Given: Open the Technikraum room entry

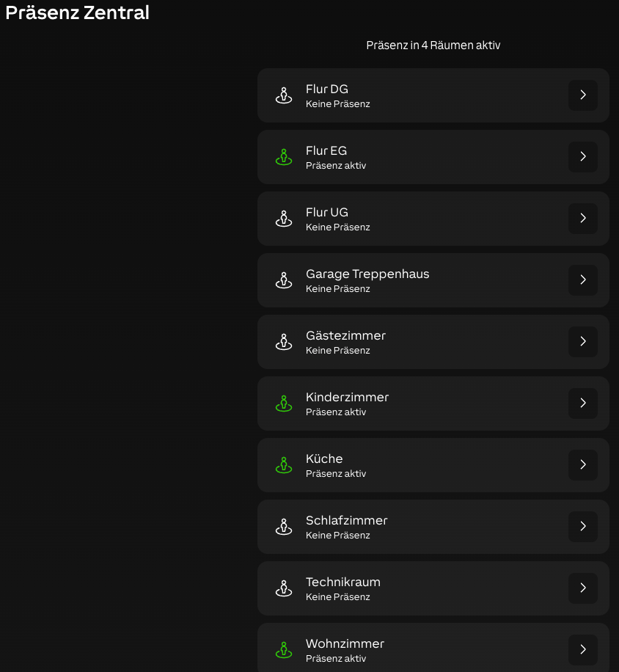Looking at the screenshot, I should pos(343,582).
